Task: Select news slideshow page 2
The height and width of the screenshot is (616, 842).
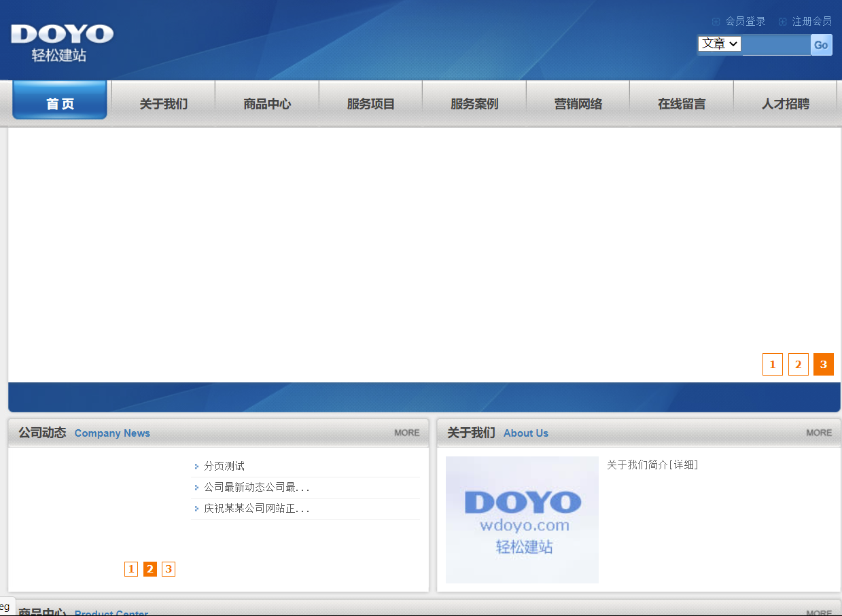Action: point(150,569)
